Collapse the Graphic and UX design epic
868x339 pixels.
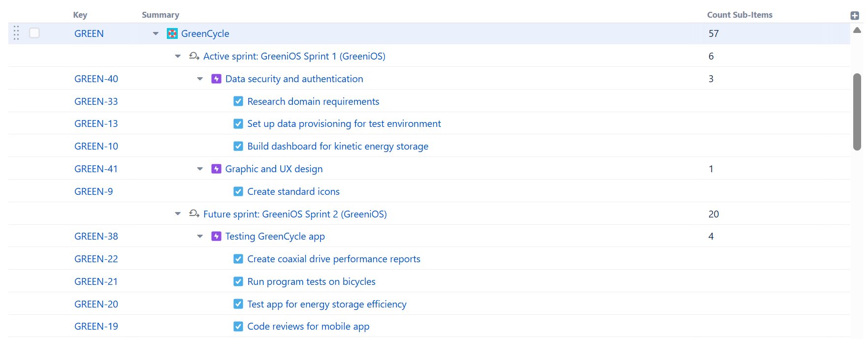(200, 169)
